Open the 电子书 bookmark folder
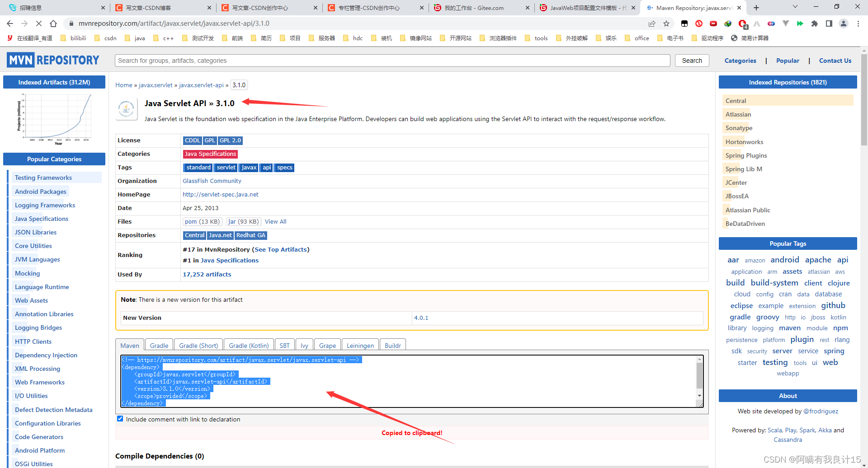This screenshot has width=868, height=468. (670, 38)
